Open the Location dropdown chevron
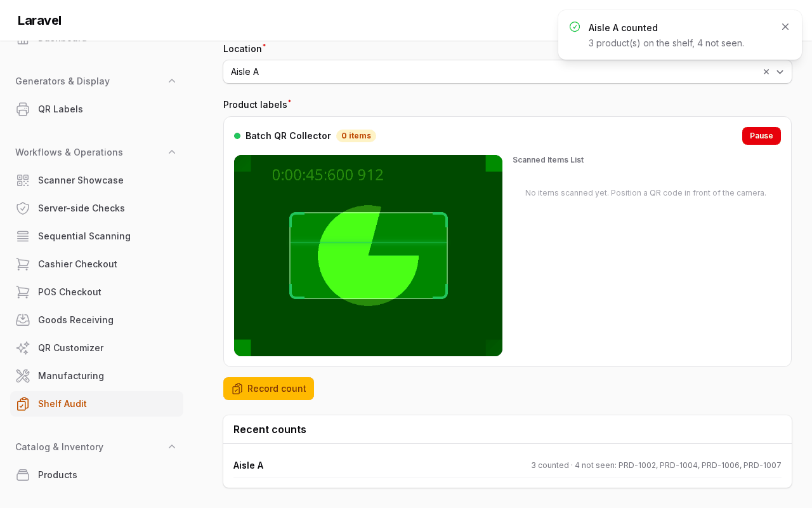 (x=780, y=72)
